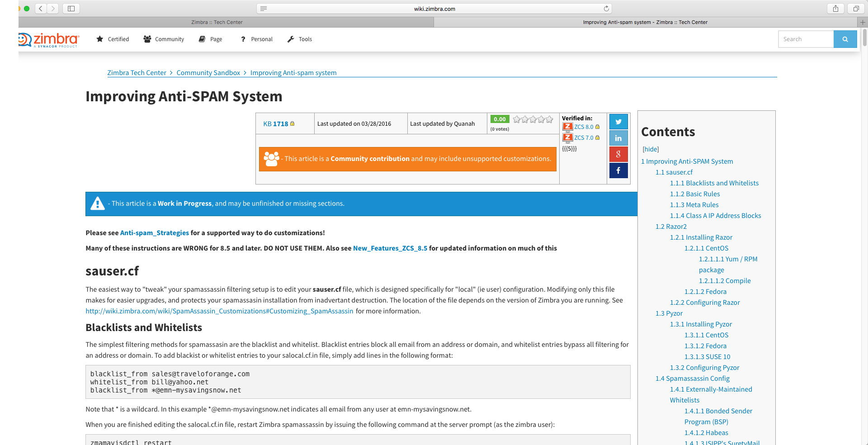Expand the Tools menu

pyautogui.click(x=300, y=39)
